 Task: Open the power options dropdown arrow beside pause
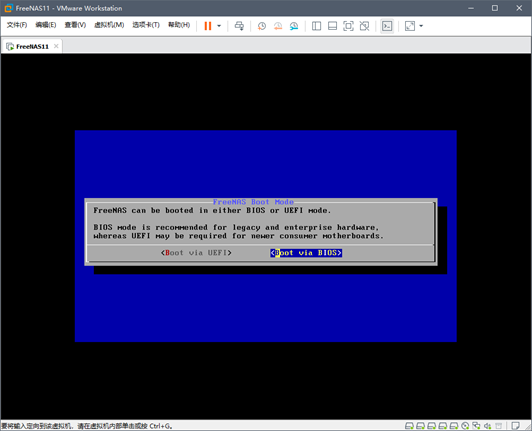coord(219,26)
